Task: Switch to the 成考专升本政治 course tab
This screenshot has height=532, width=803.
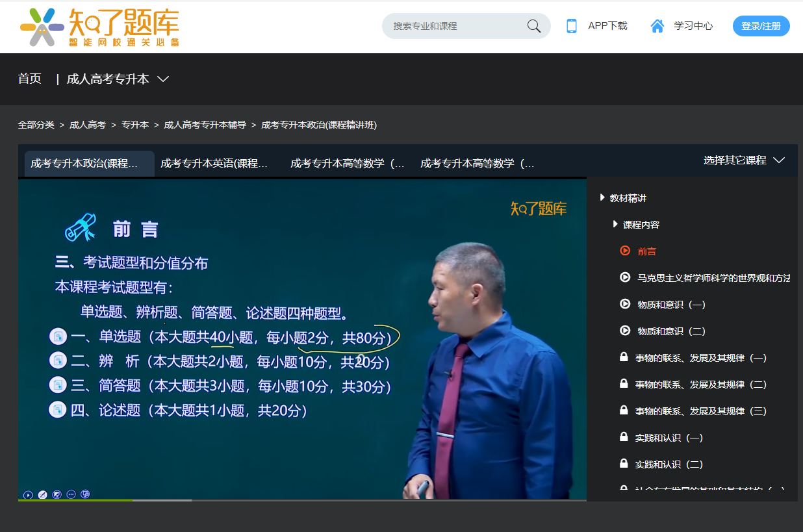Action: 88,164
